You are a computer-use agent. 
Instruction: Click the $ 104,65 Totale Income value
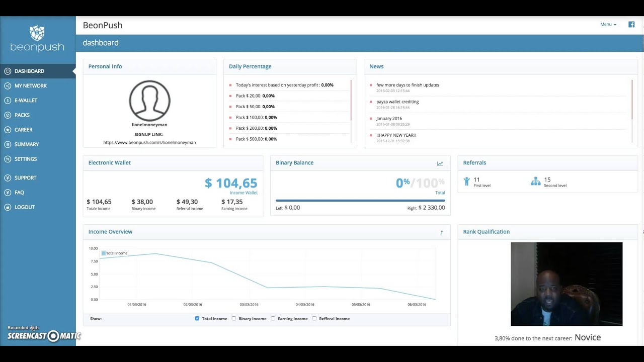click(x=99, y=202)
